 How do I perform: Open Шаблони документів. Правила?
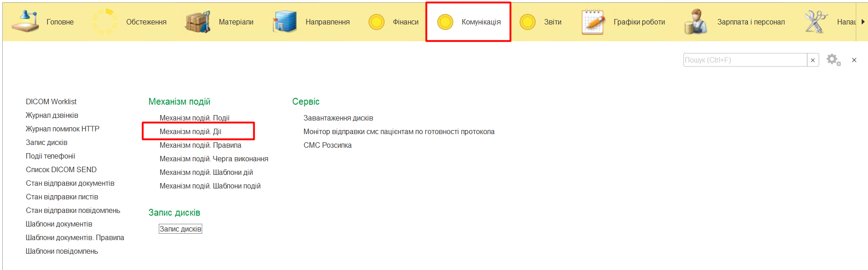tap(75, 237)
